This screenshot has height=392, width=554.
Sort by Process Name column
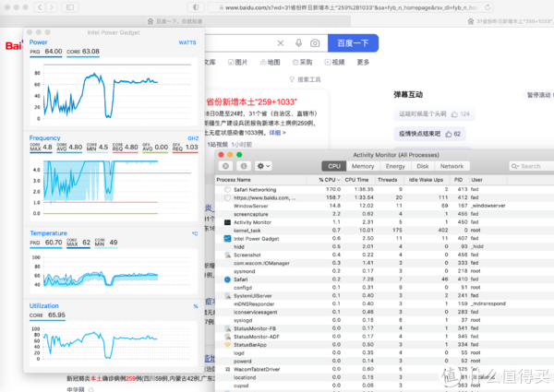[261, 180]
